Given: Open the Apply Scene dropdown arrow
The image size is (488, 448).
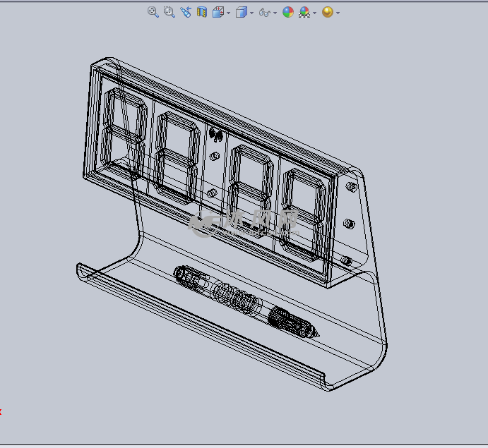Looking at the screenshot, I should click(315, 13).
